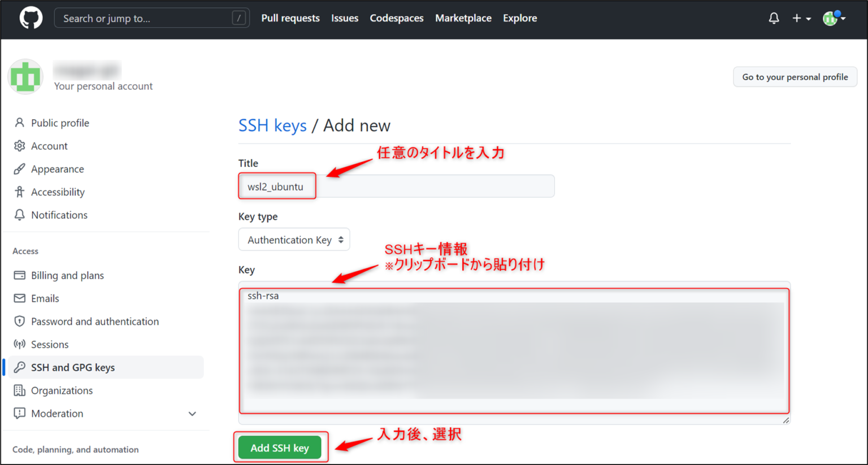
Task: Open Password and authentication via the shield icon
Action: pos(20,321)
